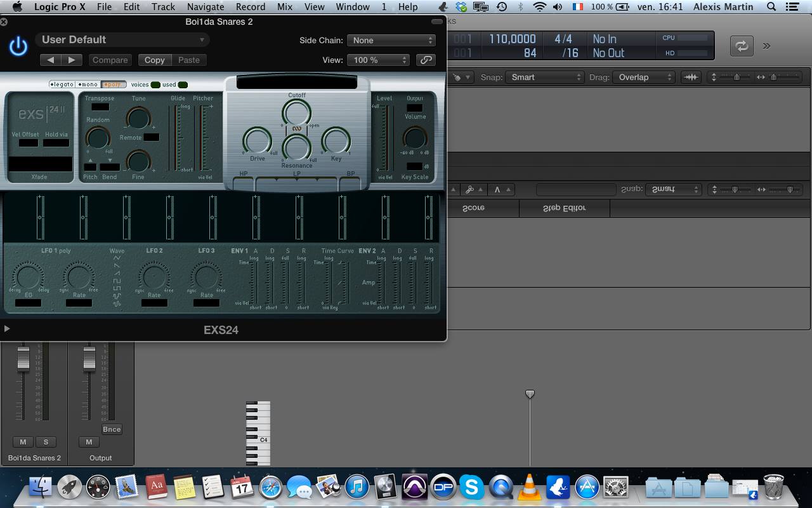Open the Side Chain None dropdown
This screenshot has height=508, width=812.
point(391,40)
